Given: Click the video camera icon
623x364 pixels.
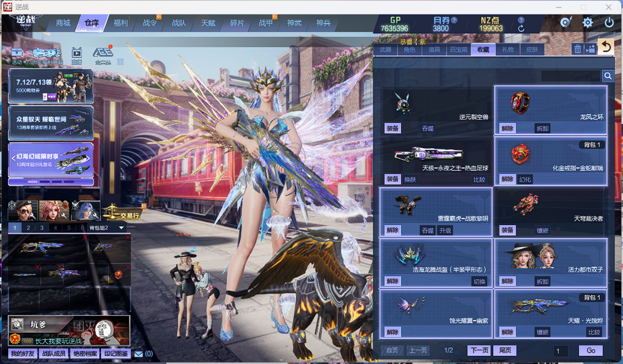Looking at the screenshot, I should pos(591,49).
